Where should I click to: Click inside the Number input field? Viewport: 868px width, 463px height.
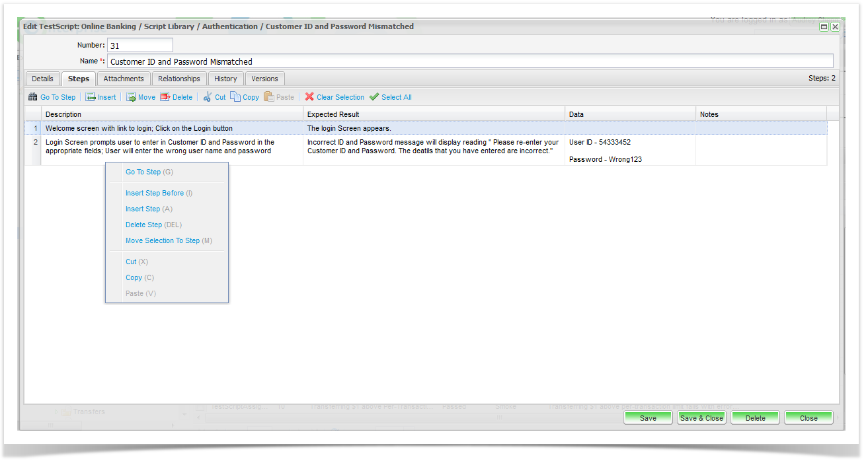click(x=139, y=46)
